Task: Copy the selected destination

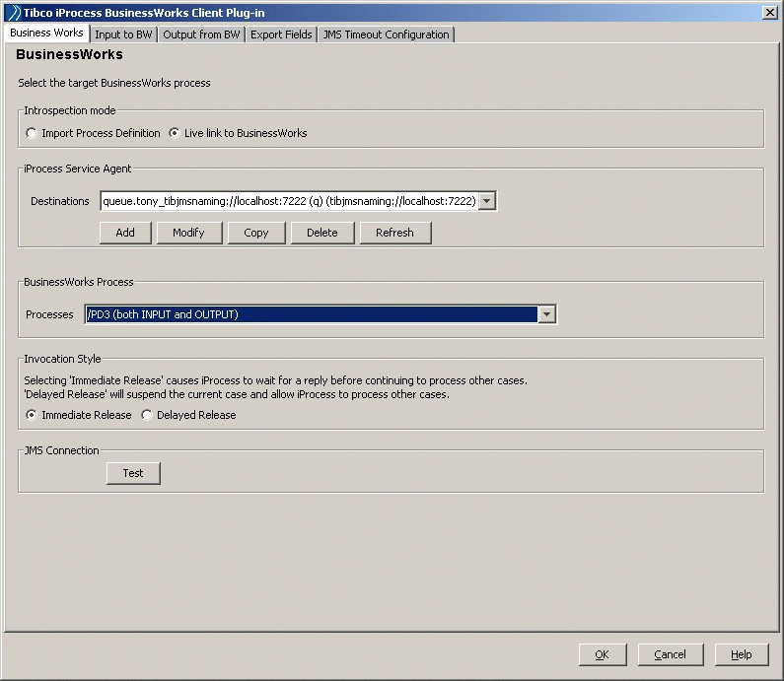Action: tap(256, 233)
